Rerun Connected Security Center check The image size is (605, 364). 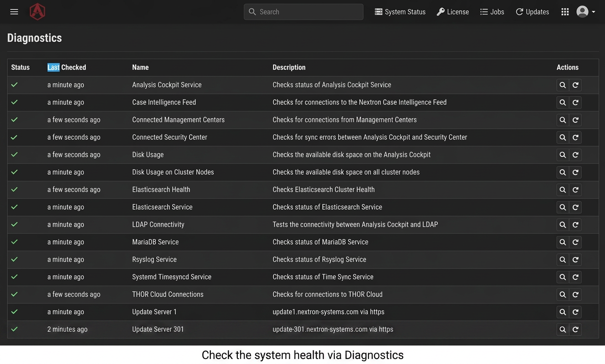pos(575,137)
